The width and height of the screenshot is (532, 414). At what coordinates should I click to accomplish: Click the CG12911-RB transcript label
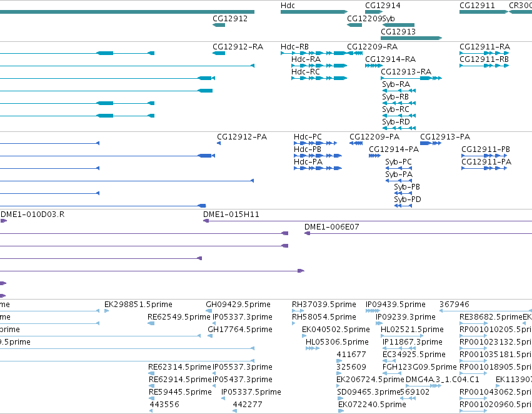(x=484, y=59)
